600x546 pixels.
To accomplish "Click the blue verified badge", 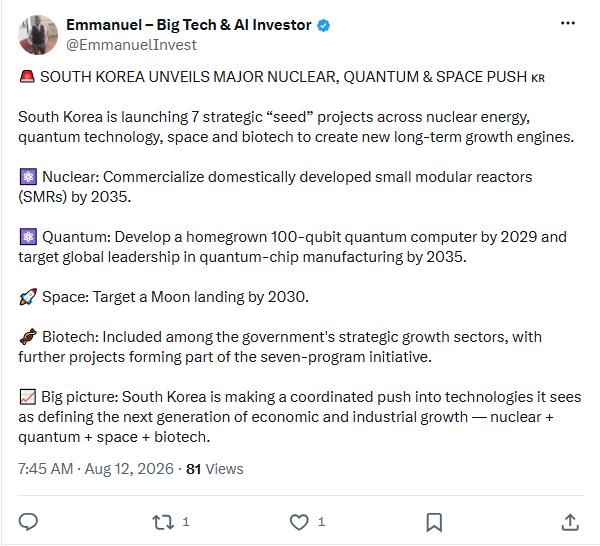I will pyautogui.click(x=324, y=26).
